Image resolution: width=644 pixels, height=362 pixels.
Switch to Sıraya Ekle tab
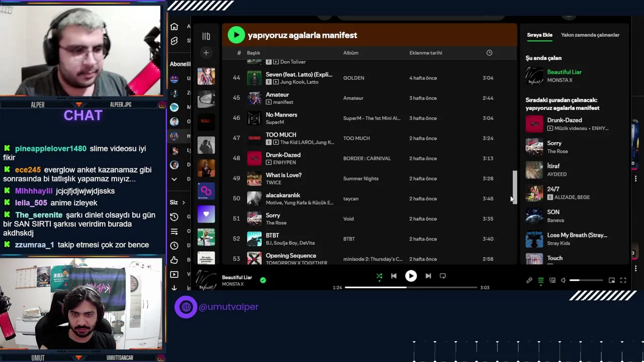539,35
